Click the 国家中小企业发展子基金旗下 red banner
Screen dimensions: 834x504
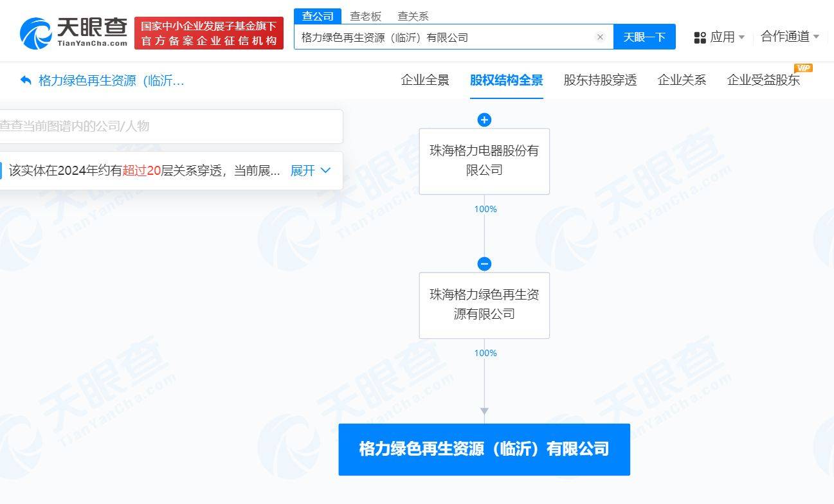pyautogui.click(x=209, y=33)
